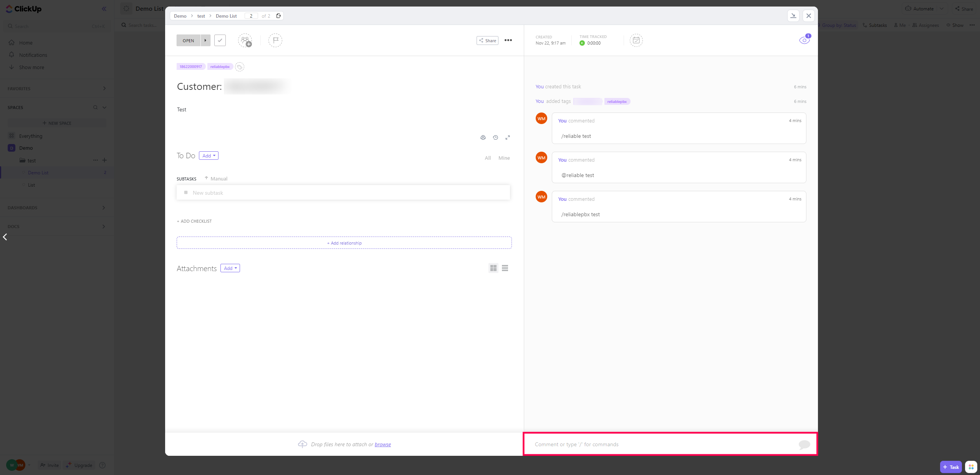Click the New subtask input field
The image size is (980, 475).
[x=343, y=193]
